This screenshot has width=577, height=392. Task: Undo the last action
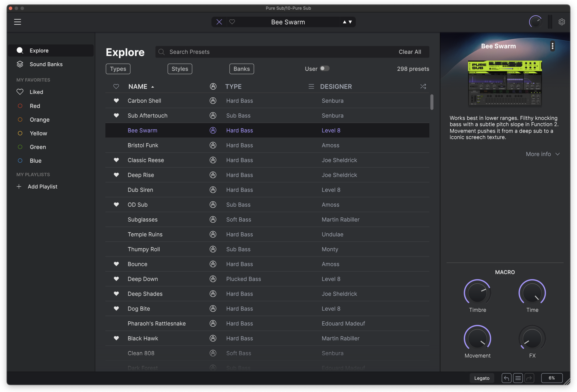point(507,378)
